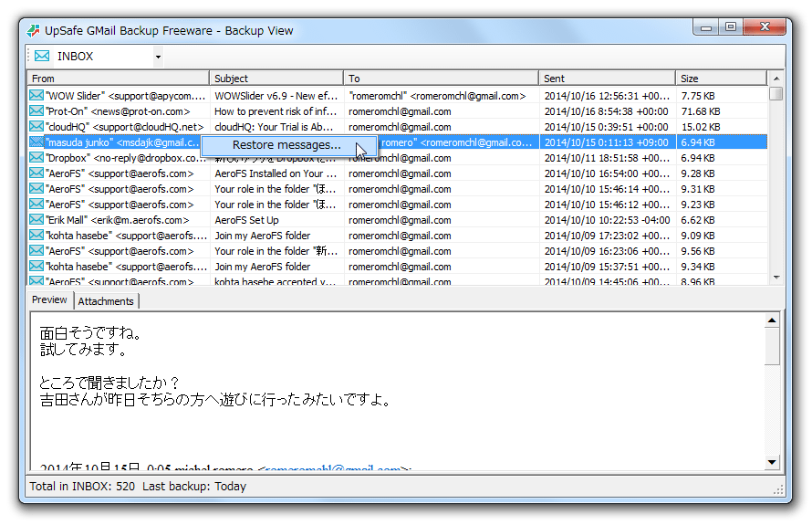Screen dimensions: 812x525
Task: Click the 7.75 KB size cell
Action: (698, 96)
